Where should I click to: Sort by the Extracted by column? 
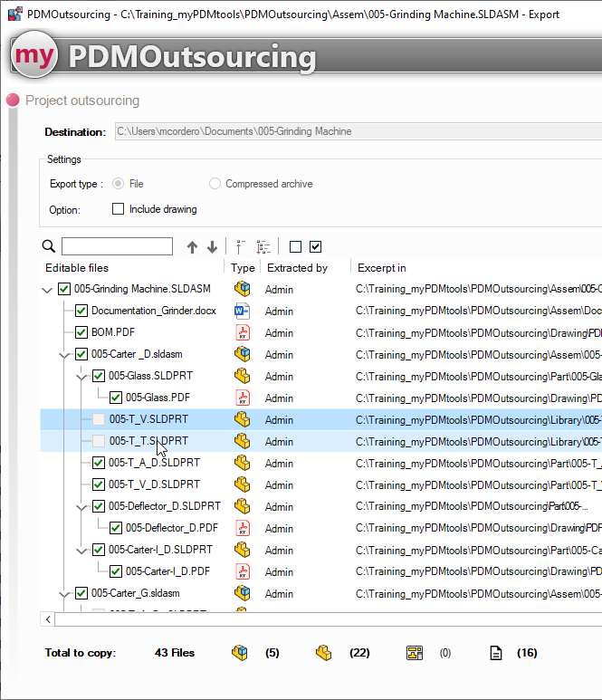click(297, 268)
